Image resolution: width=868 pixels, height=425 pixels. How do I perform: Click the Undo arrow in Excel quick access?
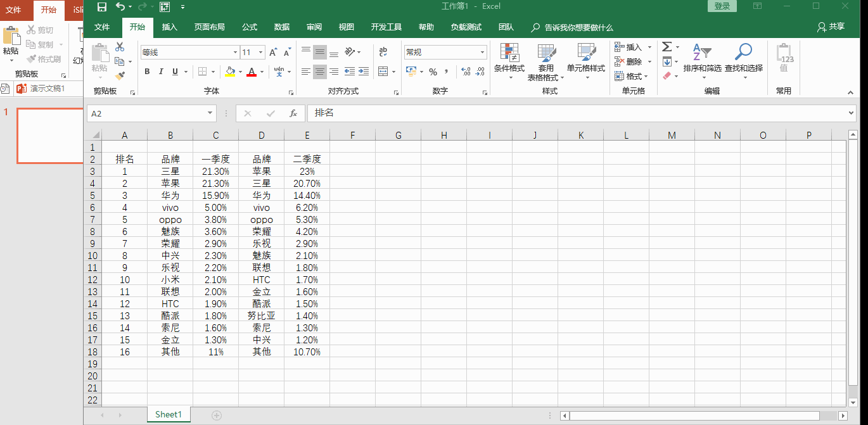point(120,6)
